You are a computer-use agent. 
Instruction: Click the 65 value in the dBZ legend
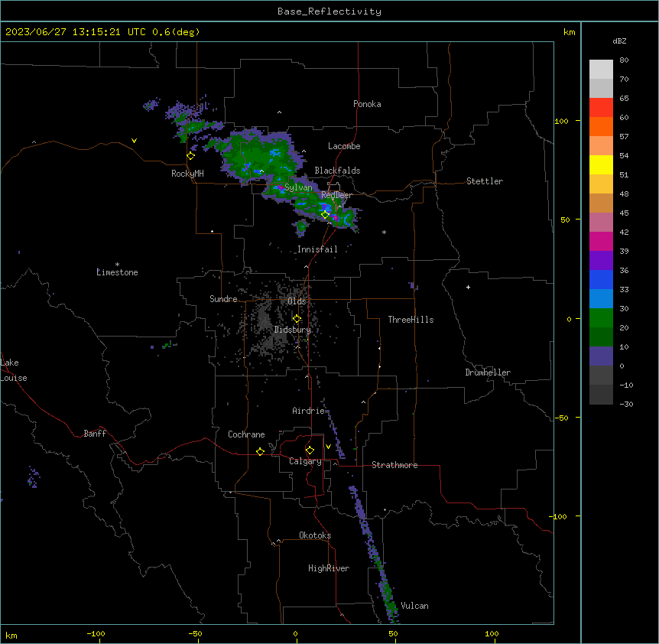pyautogui.click(x=624, y=99)
